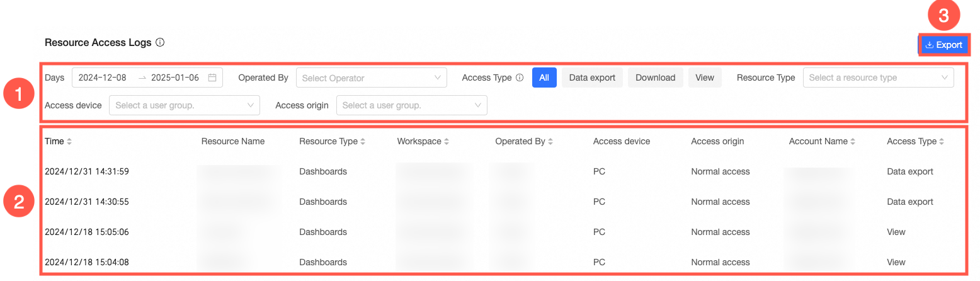The width and height of the screenshot is (980, 281).
Task: Open the calendar icon in date range
Action: 212,77
